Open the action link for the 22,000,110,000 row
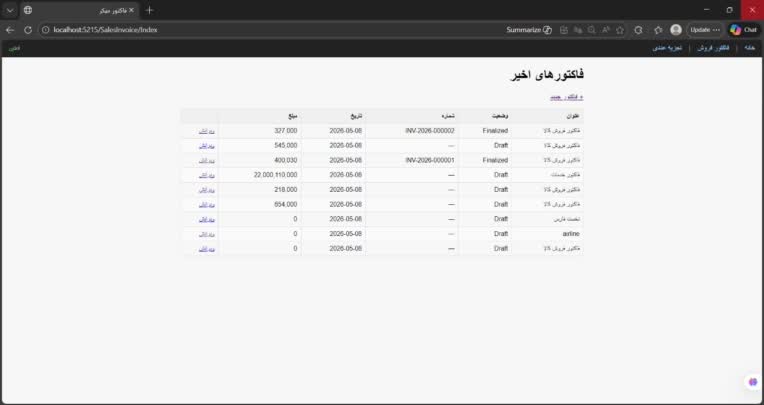The height and width of the screenshot is (405, 764). pyautogui.click(x=207, y=175)
